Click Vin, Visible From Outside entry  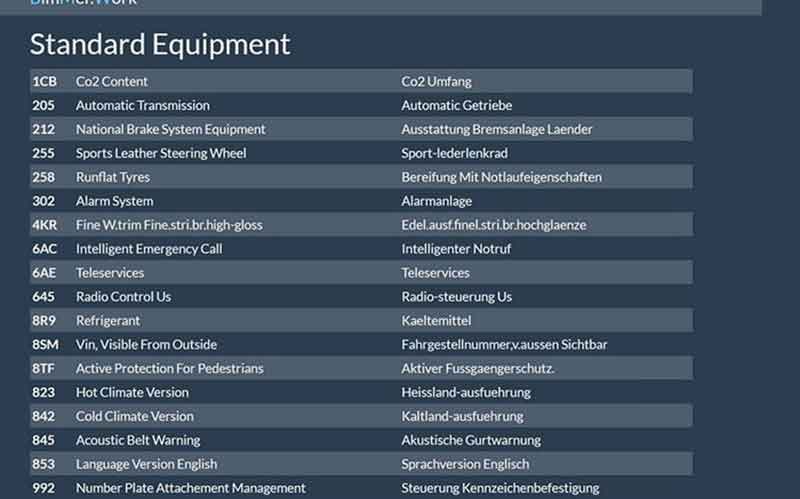(x=146, y=345)
